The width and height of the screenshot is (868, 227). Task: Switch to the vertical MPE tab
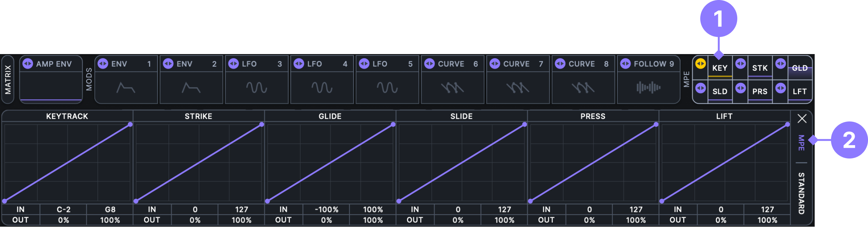[x=801, y=143]
